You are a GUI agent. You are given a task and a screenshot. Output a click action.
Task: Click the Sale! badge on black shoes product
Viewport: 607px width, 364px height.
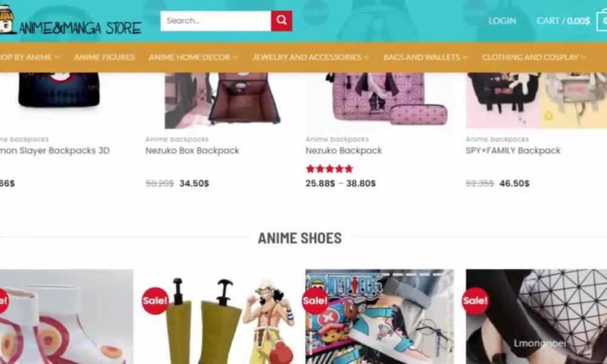(x=474, y=300)
